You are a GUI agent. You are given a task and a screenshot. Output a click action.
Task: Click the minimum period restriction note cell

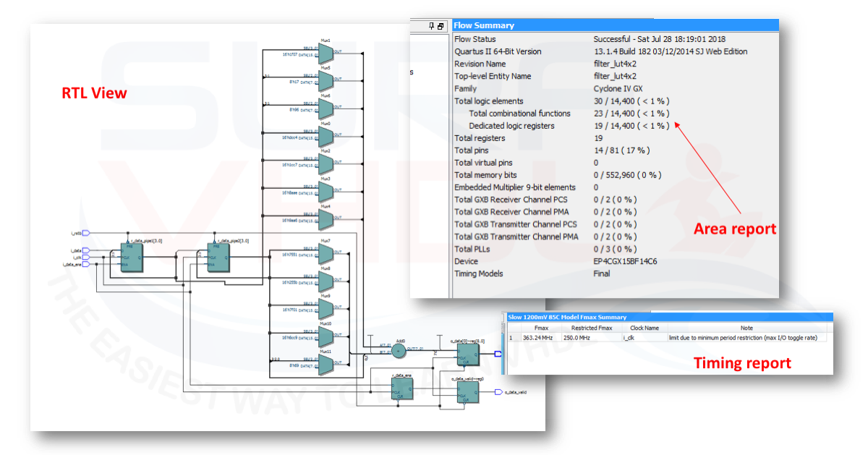point(746,338)
